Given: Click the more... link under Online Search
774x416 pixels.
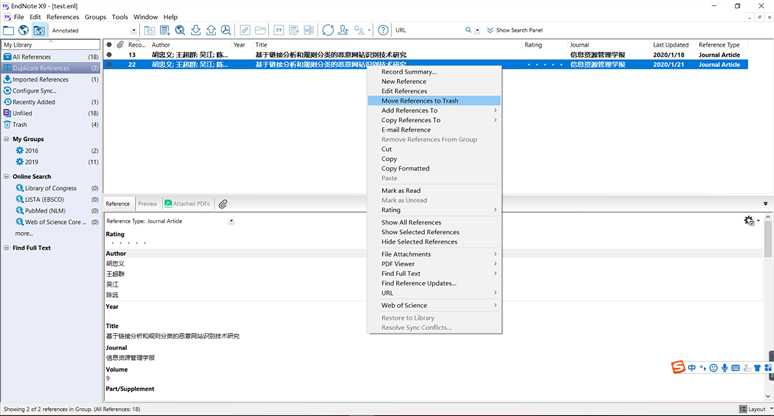Looking at the screenshot, I should pos(24,233).
